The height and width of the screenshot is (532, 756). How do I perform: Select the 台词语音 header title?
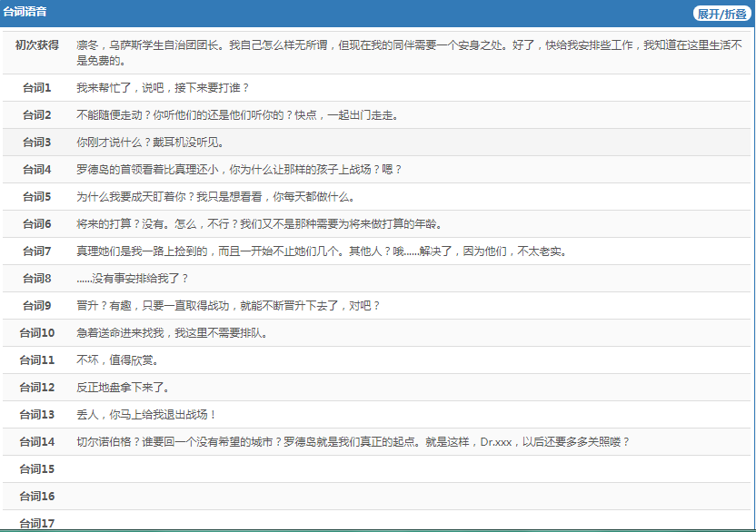pos(25,12)
